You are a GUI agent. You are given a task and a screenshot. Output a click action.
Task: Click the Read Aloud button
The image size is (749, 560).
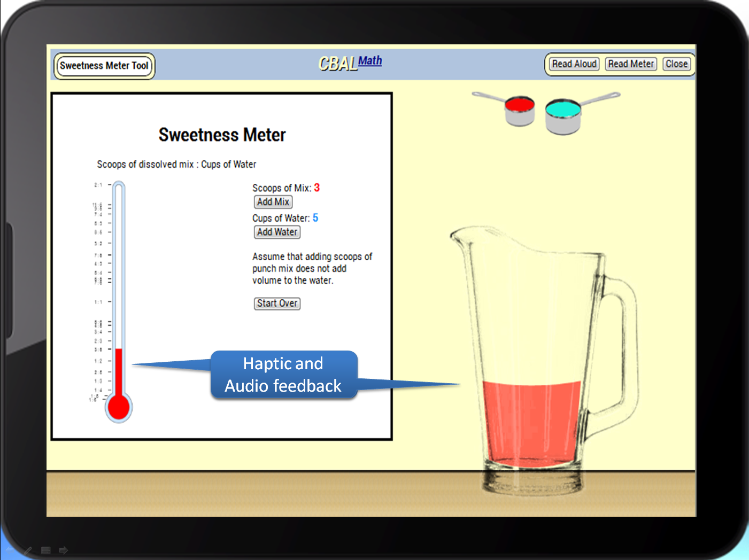point(574,64)
